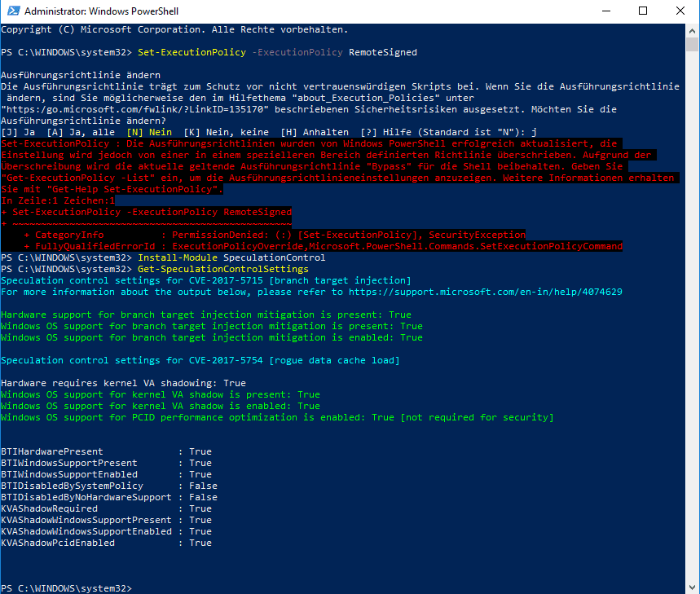Click the red 'FullyQualifiedErrorId' error line
The height and width of the screenshot is (594, 700).
pyautogui.click(x=324, y=246)
